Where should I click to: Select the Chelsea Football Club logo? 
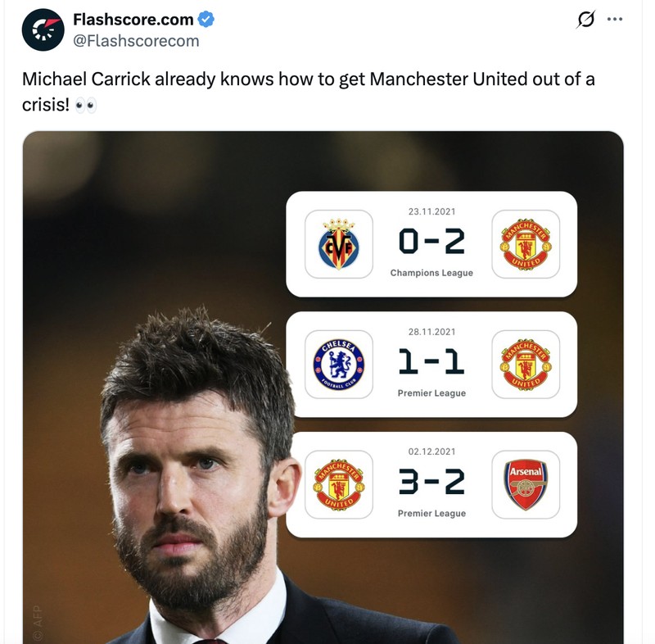[338, 365]
